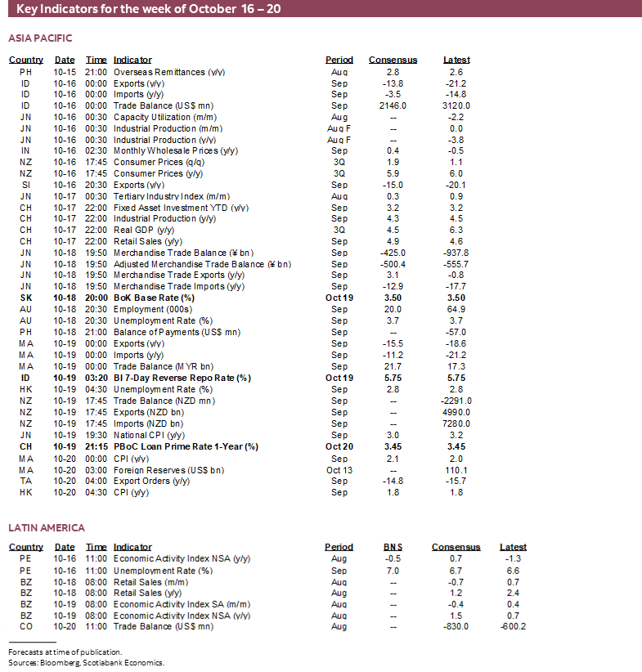Click the Monthly Wholesale Prices (y/y) indicator
This screenshot has width=642, height=672.
pos(176,151)
